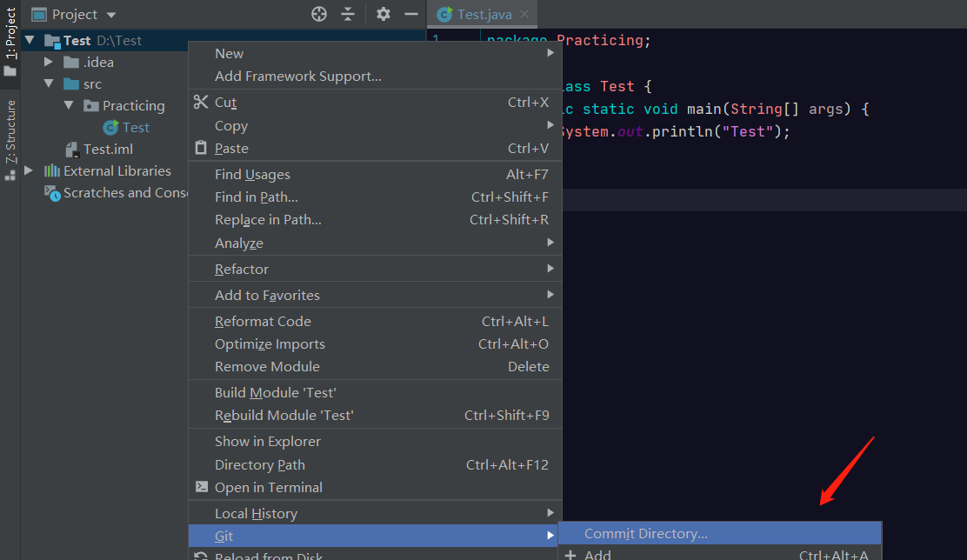Choose Reformat Code
Viewport: 967px width, 560px height.
point(375,322)
